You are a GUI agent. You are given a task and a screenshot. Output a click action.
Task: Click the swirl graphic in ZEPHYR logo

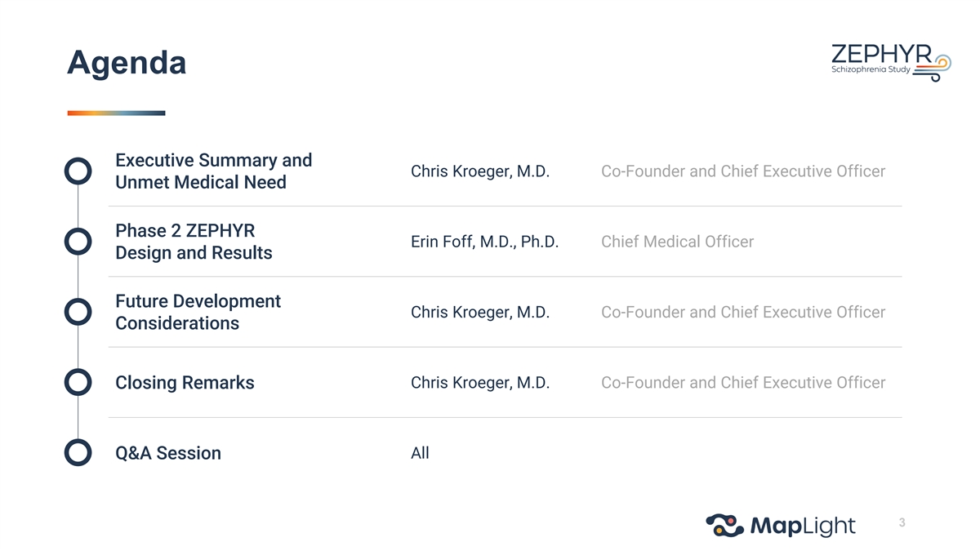pyautogui.click(x=933, y=67)
